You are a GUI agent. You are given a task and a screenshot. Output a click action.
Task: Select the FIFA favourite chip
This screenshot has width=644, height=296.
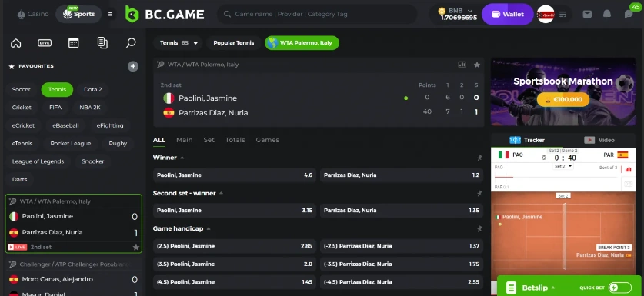pos(55,108)
